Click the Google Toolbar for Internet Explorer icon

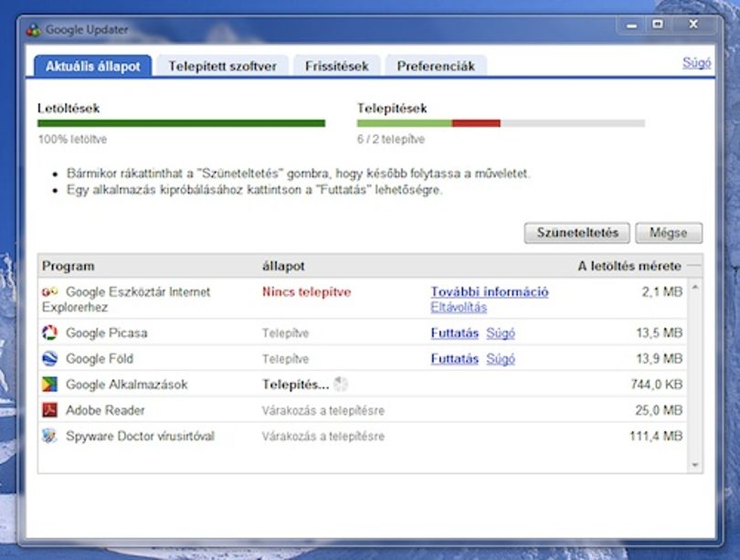click(49, 291)
